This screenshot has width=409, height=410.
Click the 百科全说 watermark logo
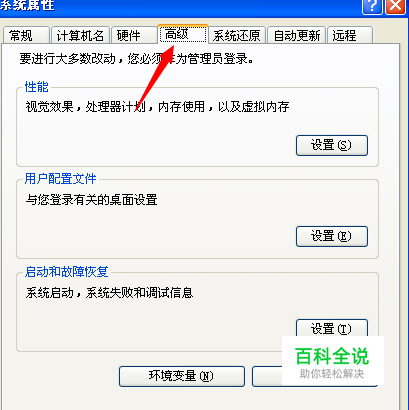click(x=332, y=361)
